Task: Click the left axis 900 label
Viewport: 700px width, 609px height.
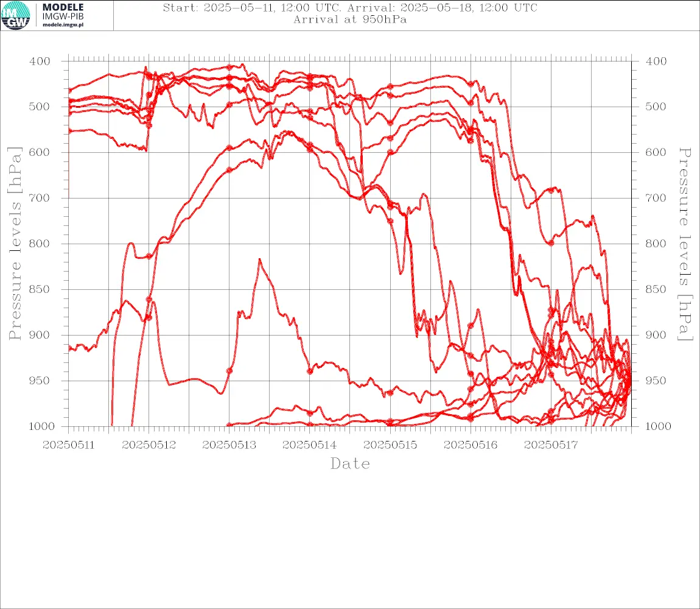Action: point(40,335)
